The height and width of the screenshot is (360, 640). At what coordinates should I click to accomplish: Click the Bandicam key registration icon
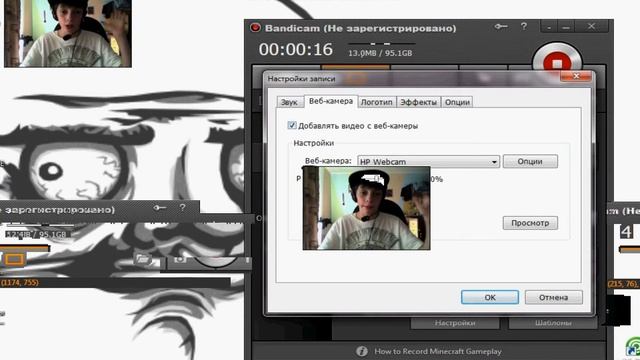(501, 27)
